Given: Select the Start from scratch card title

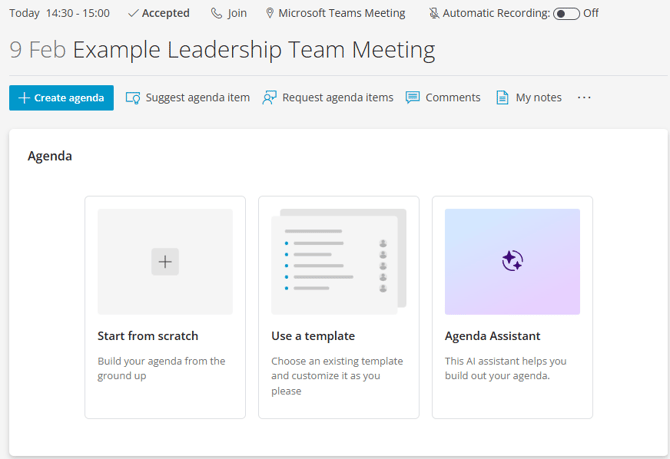Looking at the screenshot, I should [148, 336].
